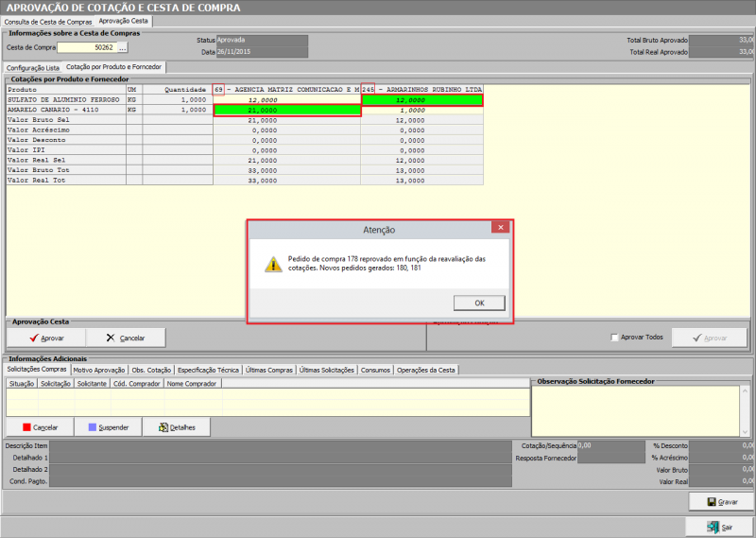Click the Aprovar button with red checkmark
Screen dimensions: 756x538
pos(46,338)
